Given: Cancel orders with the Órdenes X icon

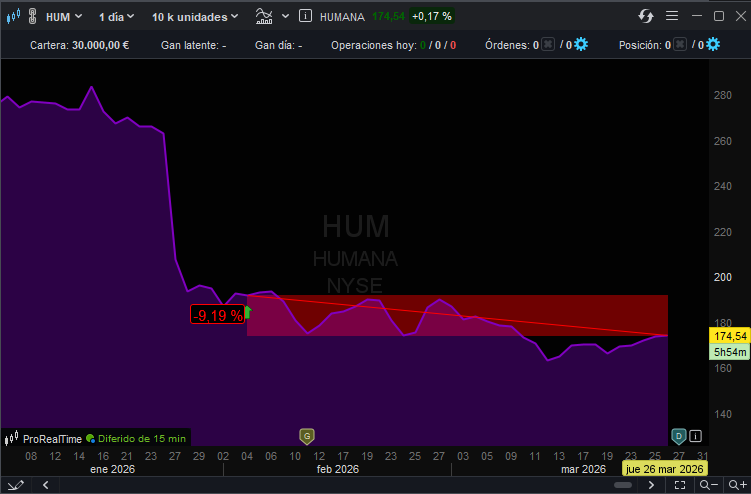Looking at the screenshot, I should pyautogui.click(x=548, y=45).
